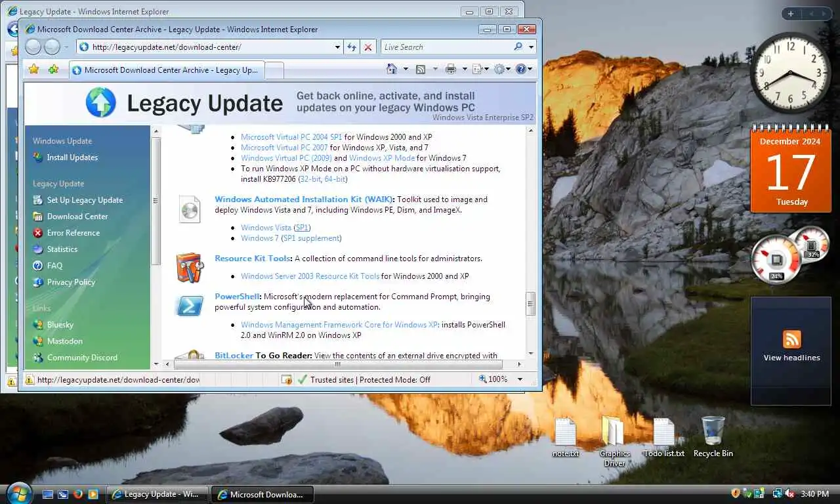Viewport: 840px width, 504px height.
Task: Open the Print options dropdown arrow
Action: (x=465, y=69)
